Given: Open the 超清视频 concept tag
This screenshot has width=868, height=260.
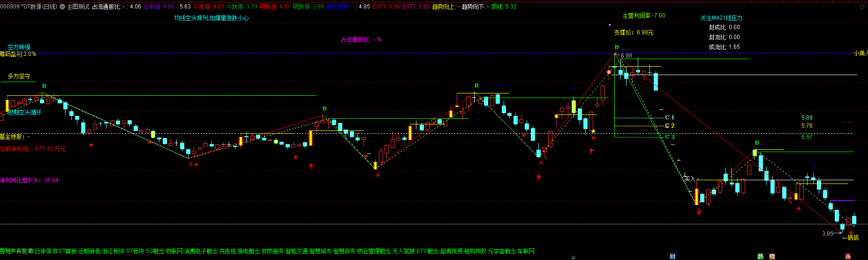Looking at the screenshot, I should coord(452,251).
